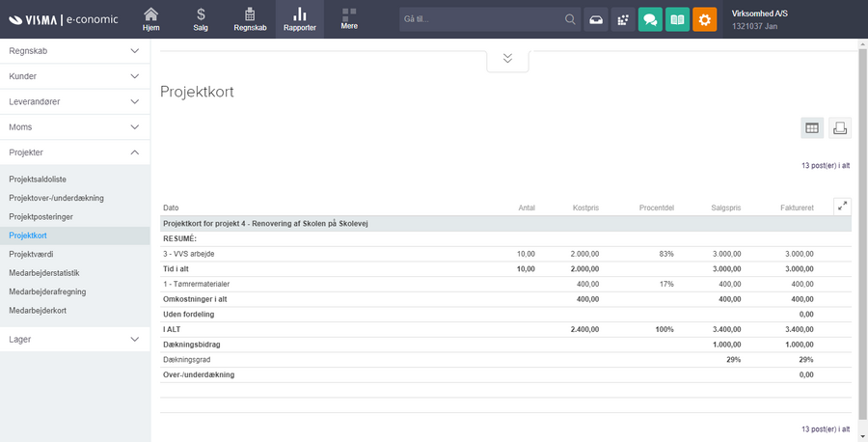Open the inbox tray icon in header
The image size is (868, 442).
596,19
